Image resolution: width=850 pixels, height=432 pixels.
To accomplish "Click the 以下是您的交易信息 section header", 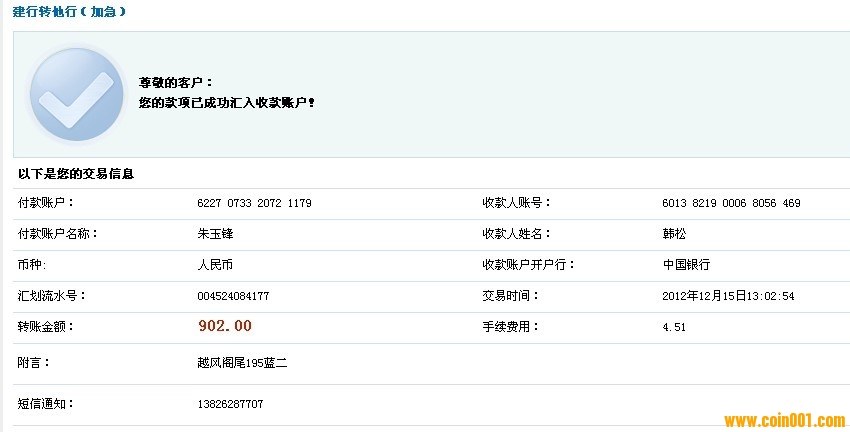I will (x=76, y=174).
